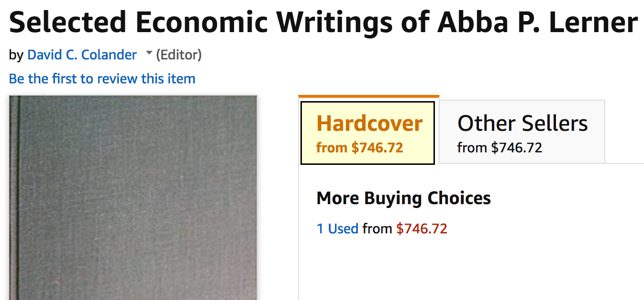Click 'from' between '1 Used' and the price
The image size is (644, 300).
point(377,229)
